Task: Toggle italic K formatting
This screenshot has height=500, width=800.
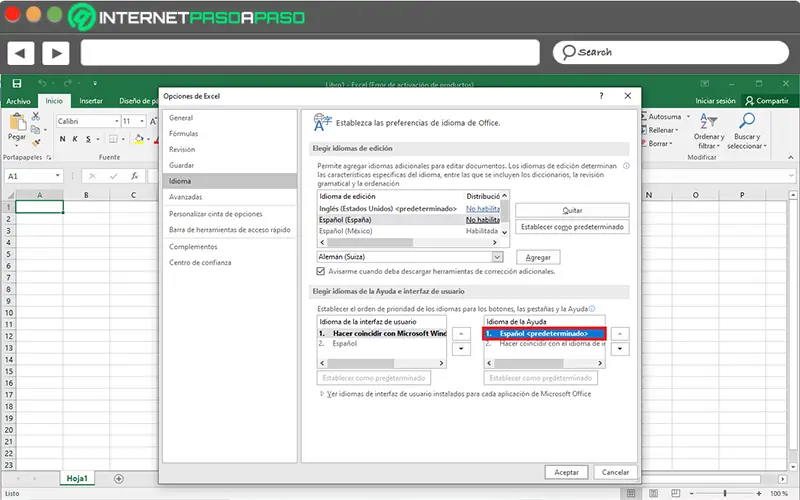Action: point(75,139)
